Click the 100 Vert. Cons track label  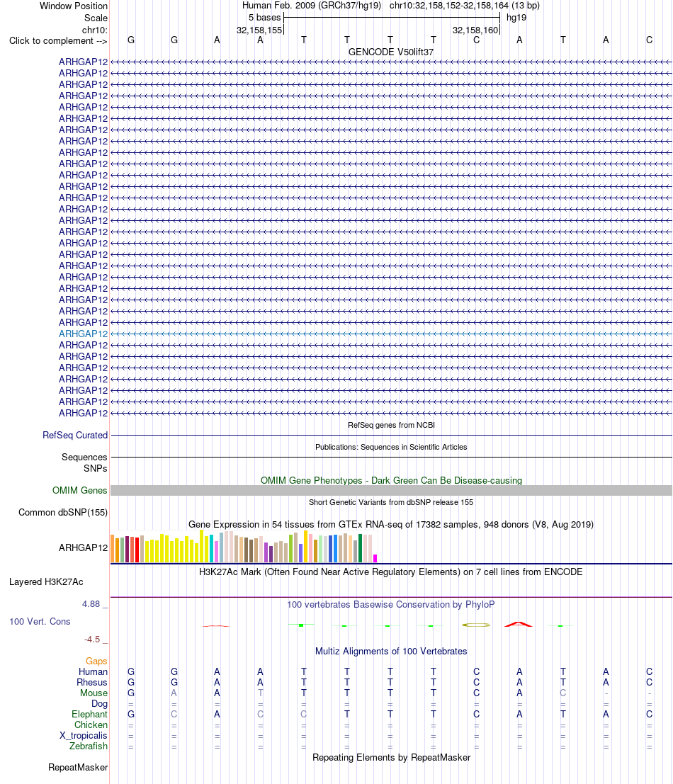[40, 622]
